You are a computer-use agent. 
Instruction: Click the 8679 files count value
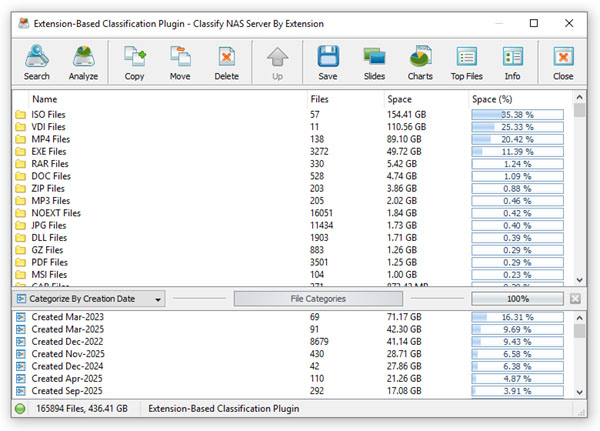click(319, 341)
